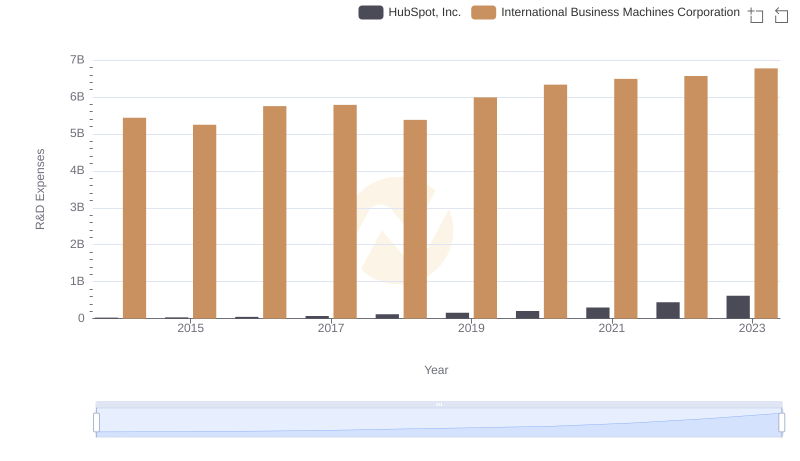This screenshot has height=461, width=800.
Task: Click the top move handle of zoom slider
Action: 439,404
